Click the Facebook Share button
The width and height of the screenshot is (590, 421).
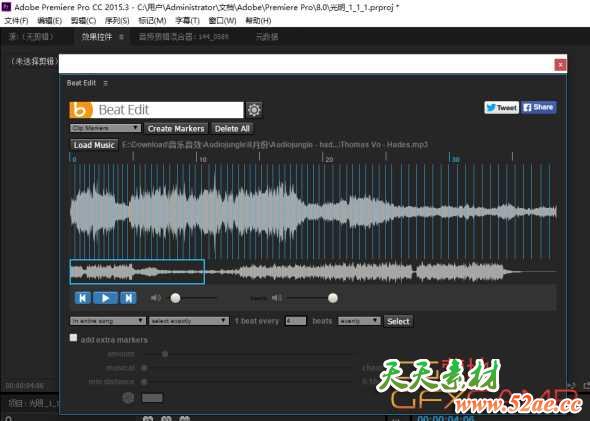pos(539,108)
